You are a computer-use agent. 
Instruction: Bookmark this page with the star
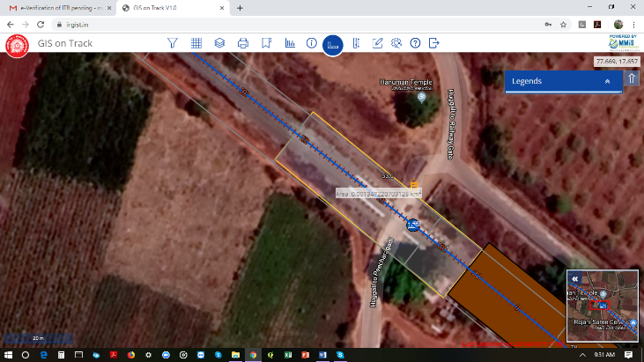coord(563,25)
